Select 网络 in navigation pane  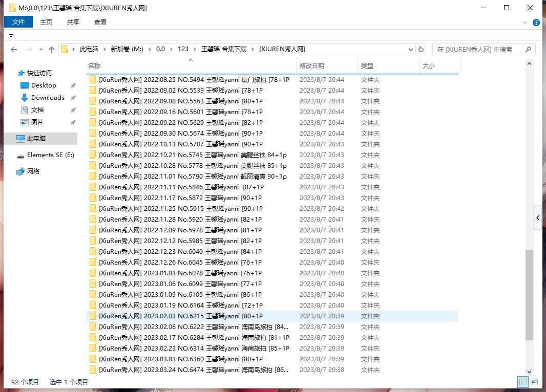(33, 171)
